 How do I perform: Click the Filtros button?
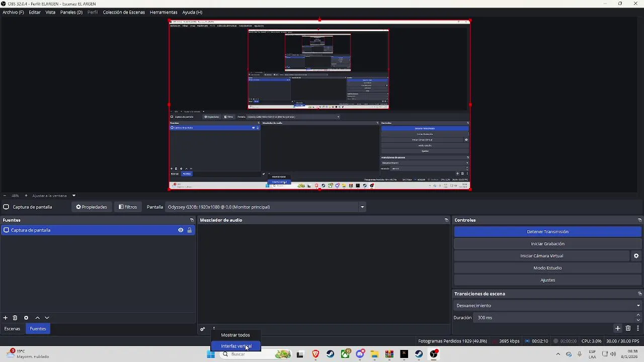pyautogui.click(x=128, y=207)
